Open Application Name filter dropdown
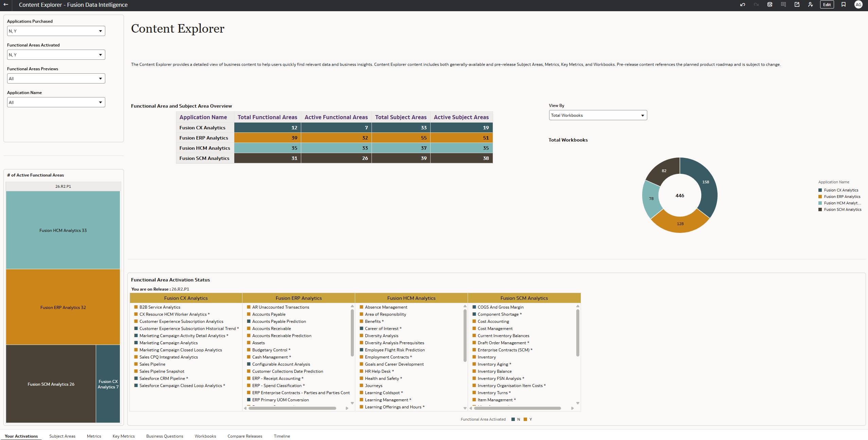The image size is (868, 440). pos(56,102)
